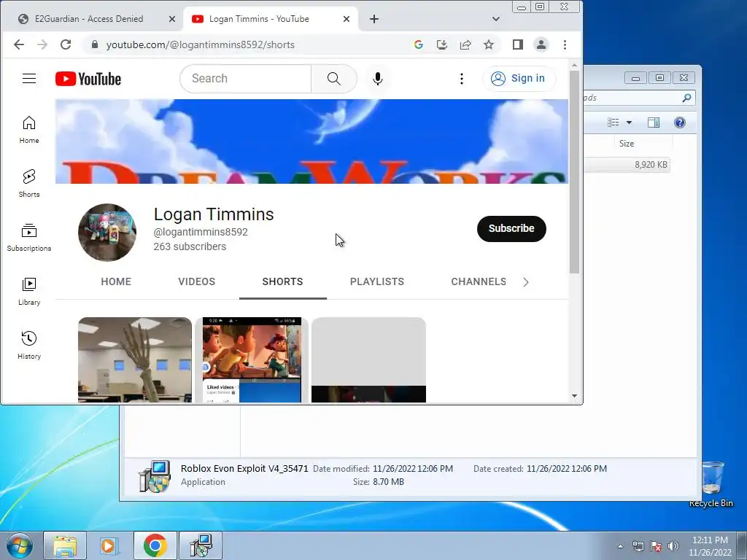Viewport: 747px width, 560px height.
Task: Click the YouTube search magnifier button
Action: 334,79
